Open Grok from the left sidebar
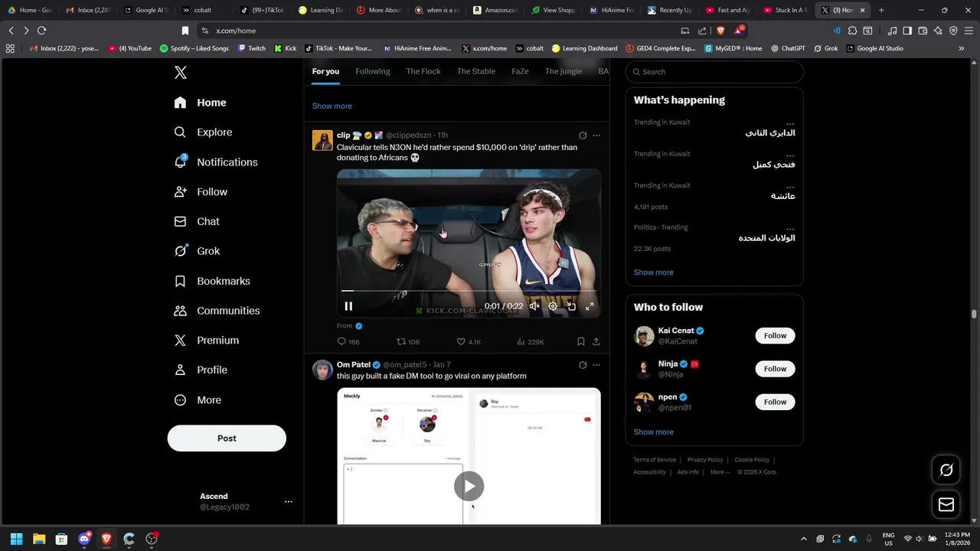The image size is (980, 551). click(x=197, y=251)
